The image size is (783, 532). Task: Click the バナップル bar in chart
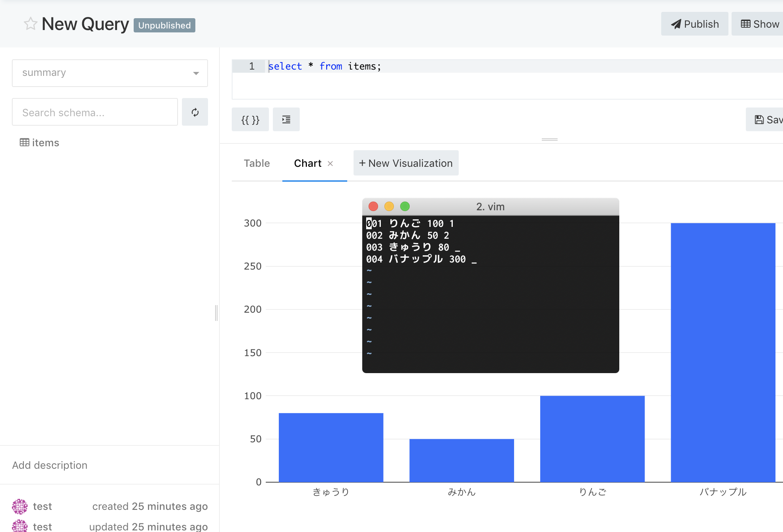[723, 353]
